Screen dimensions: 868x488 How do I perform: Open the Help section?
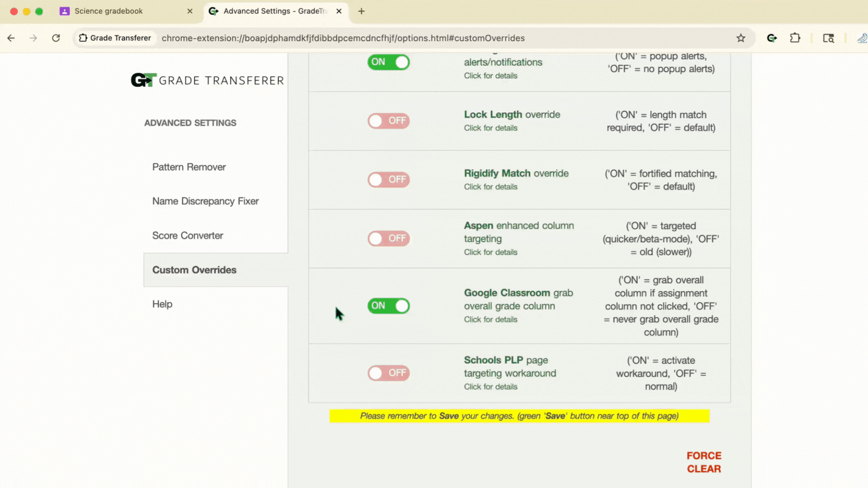click(x=162, y=304)
